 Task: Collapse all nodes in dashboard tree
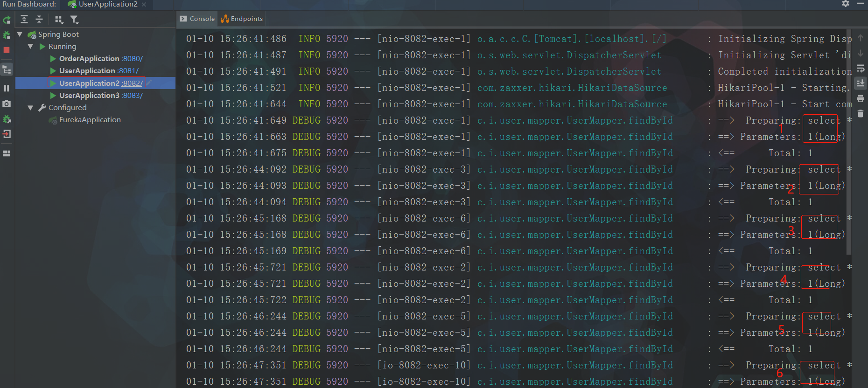click(39, 19)
